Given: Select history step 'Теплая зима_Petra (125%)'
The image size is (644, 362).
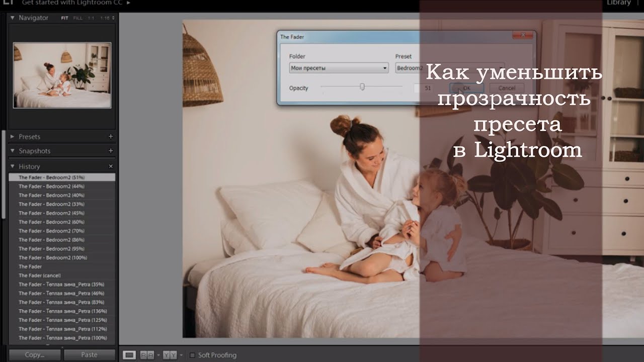Looking at the screenshot, I should (62, 320).
